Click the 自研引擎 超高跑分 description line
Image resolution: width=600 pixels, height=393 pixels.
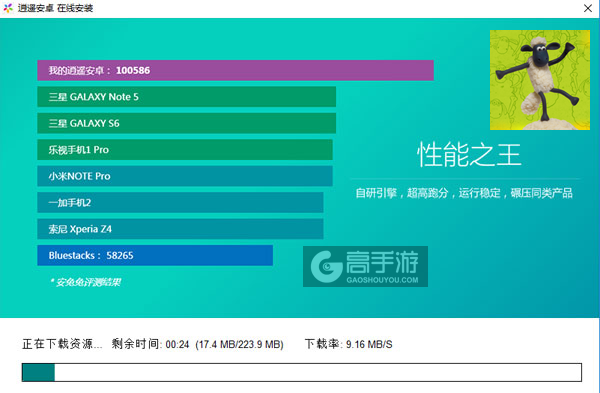pos(464,193)
